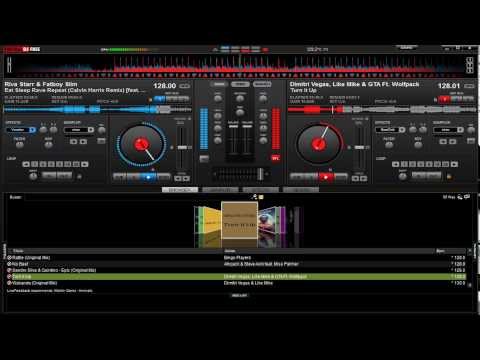Screen dimensions: 480x360
Task: Click left deck sampler play button
Action: [83, 142]
